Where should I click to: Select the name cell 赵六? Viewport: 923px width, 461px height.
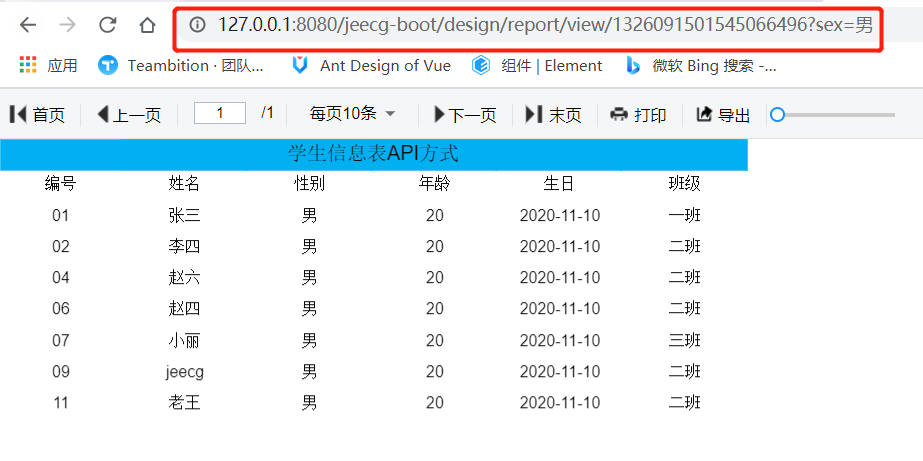point(184,277)
